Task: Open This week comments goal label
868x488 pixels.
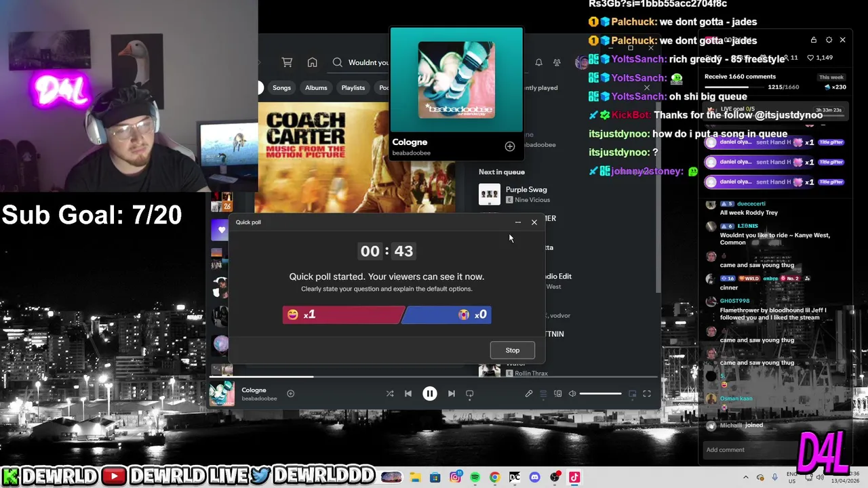Action: point(831,77)
